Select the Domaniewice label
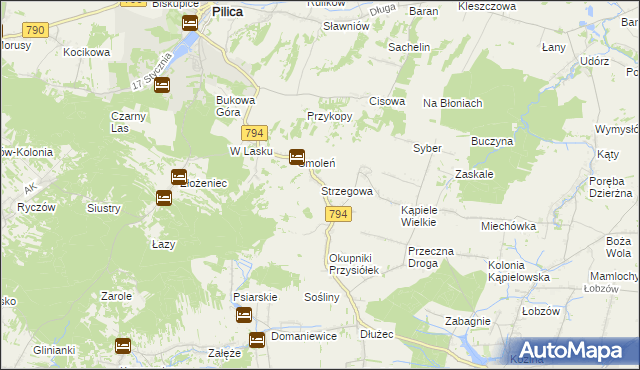 point(304,336)
